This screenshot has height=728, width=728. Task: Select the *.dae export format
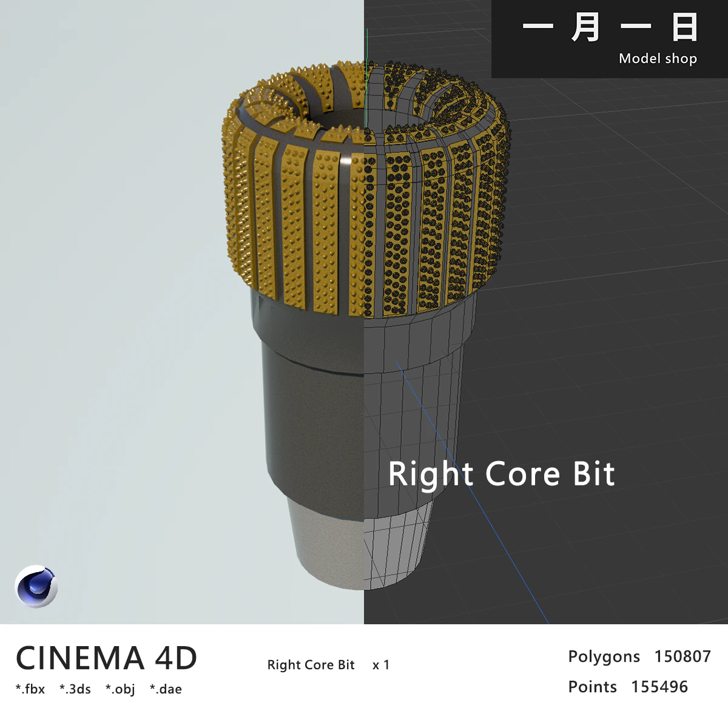coord(165,689)
